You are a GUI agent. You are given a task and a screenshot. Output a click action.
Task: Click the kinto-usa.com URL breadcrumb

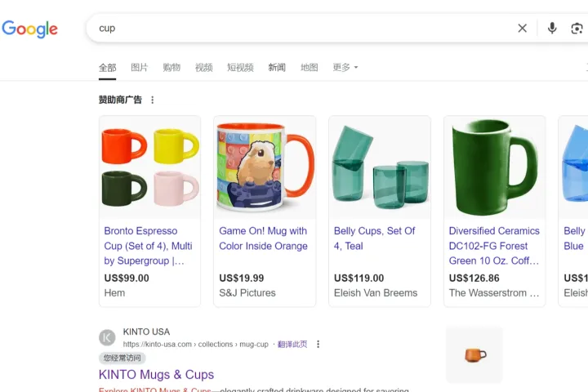(x=196, y=344)
